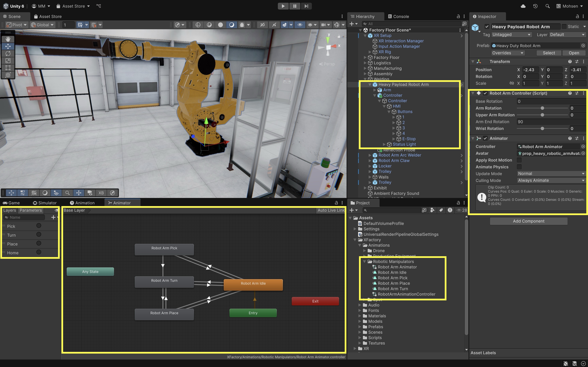Click the prefab Open button

[574, 53]
